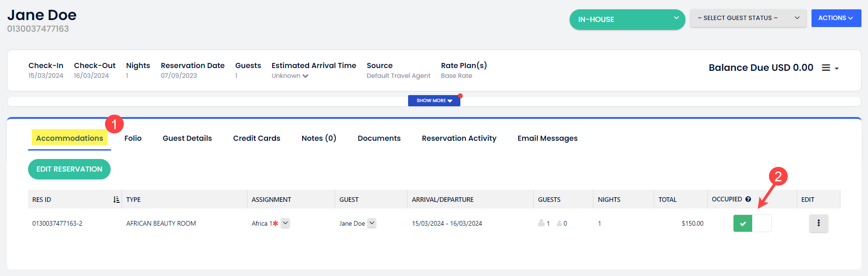Screen dimensions: 868x276
Task: Click the child guests person icon
Action: tap(559, 224)
